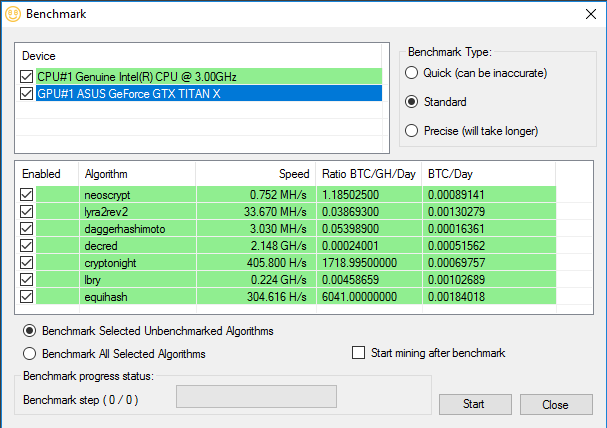Click the Benchmark window title text
The height and width of the screenshot is (428, 607).
pyautogui.click(x=56, y=14)
